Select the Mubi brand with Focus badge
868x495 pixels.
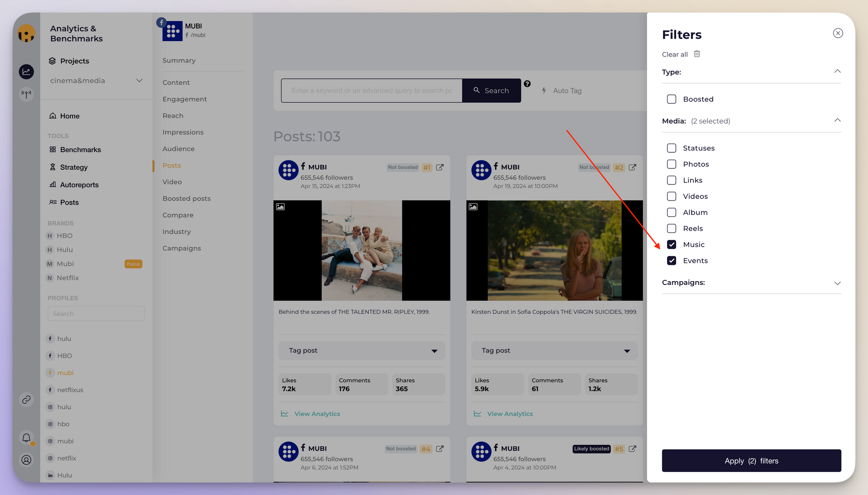(x=94, y=264)
